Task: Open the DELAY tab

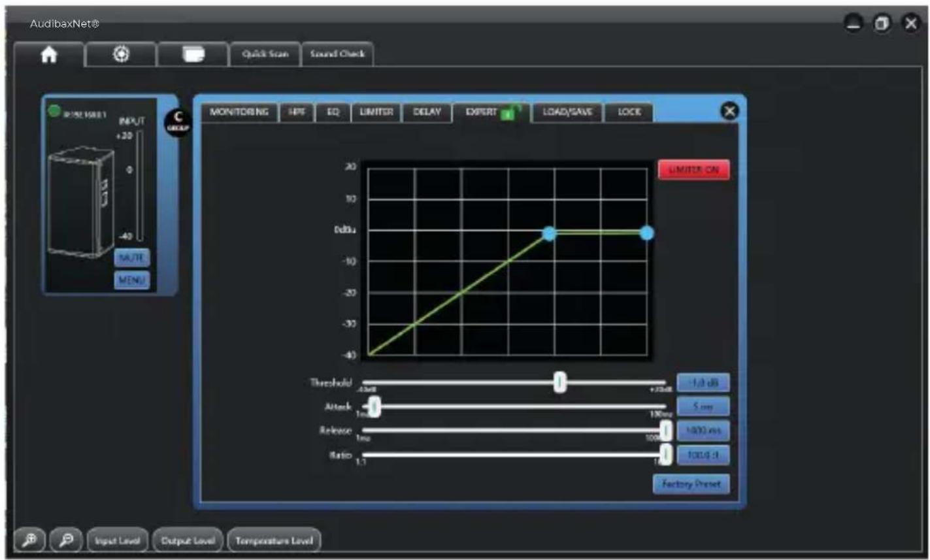Action: tap(427, 112)
